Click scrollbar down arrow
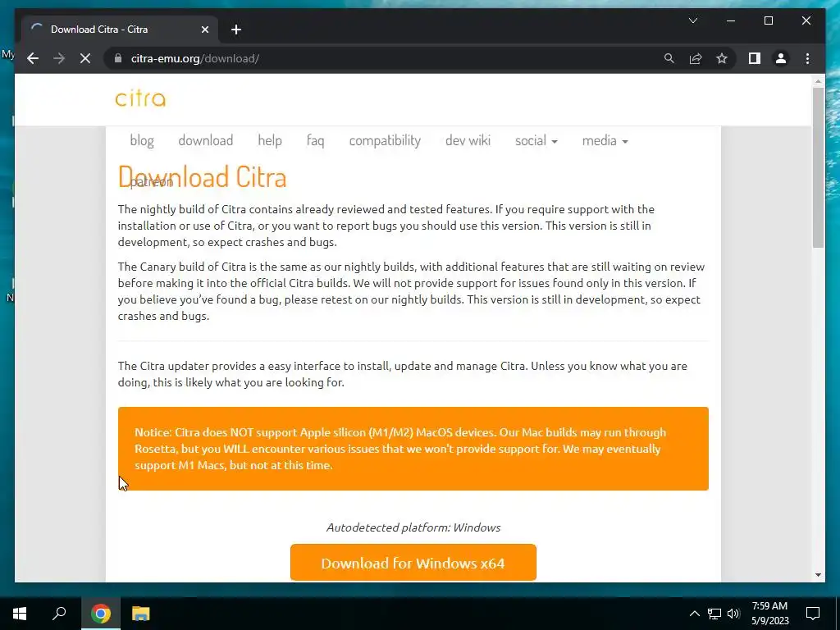Image resolution: width=840 pixels, height=630 pixels. coord(818,575)
